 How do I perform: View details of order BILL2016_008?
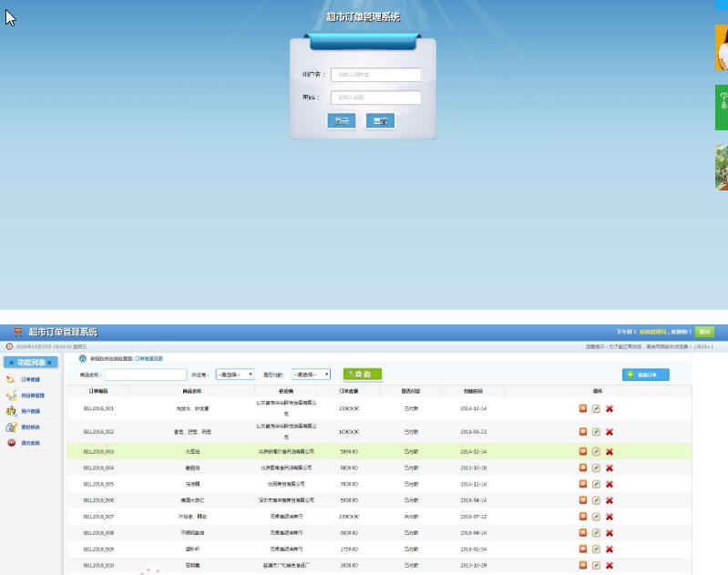[583, 532]
